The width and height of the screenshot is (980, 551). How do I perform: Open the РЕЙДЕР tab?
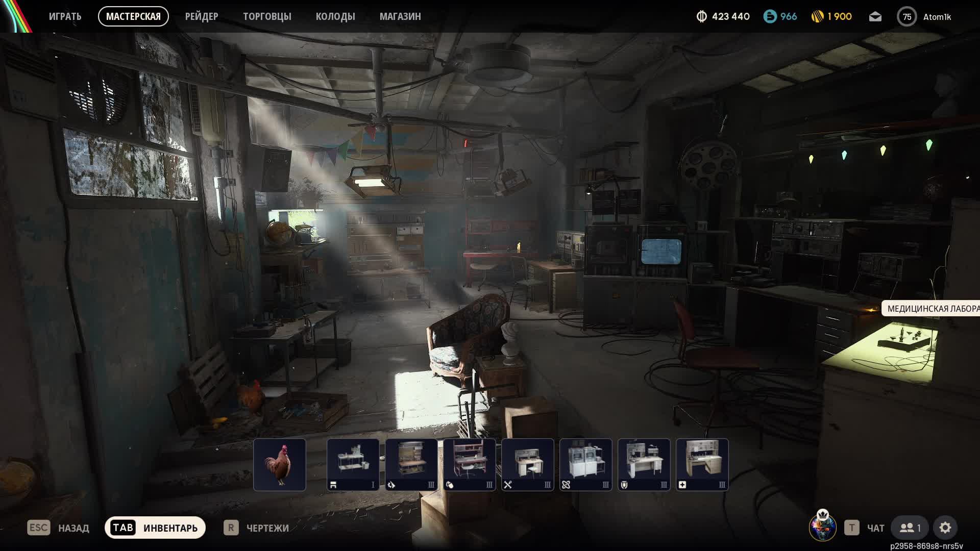pos(201,16)
